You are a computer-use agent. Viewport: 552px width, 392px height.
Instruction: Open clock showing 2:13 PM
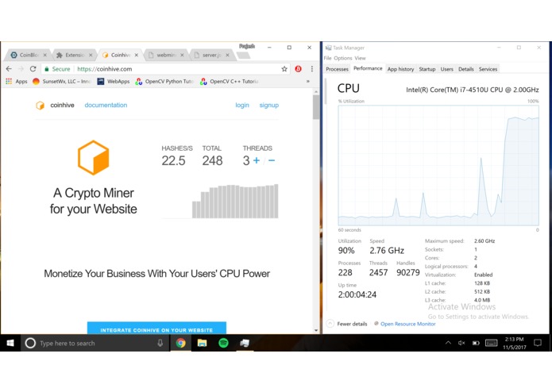pyautogui.click(x=515, y=343)
